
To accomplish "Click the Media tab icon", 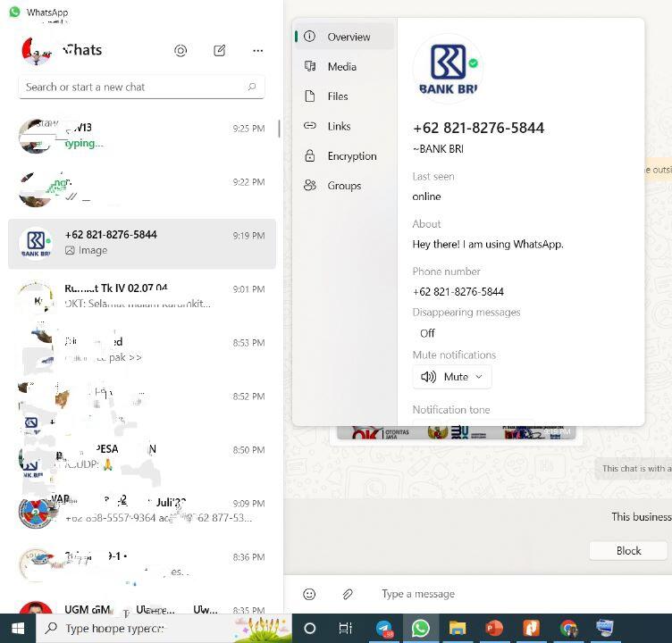I will point(309,66).
